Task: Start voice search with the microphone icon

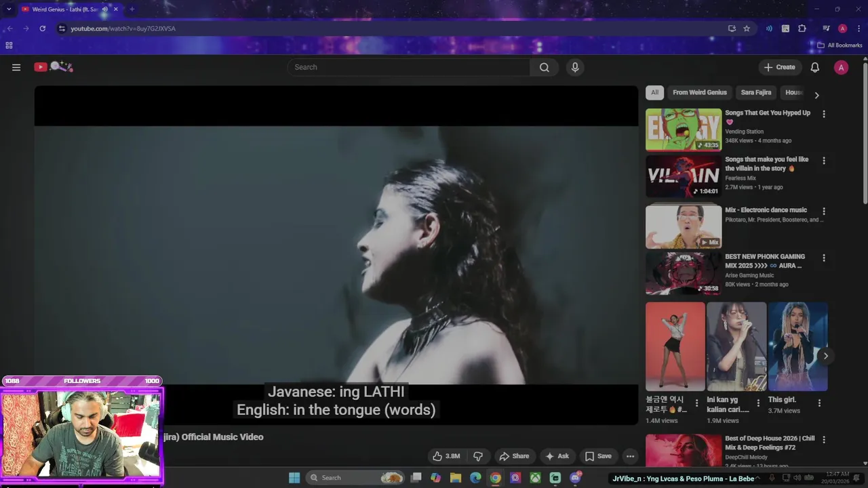Action: 575,67
